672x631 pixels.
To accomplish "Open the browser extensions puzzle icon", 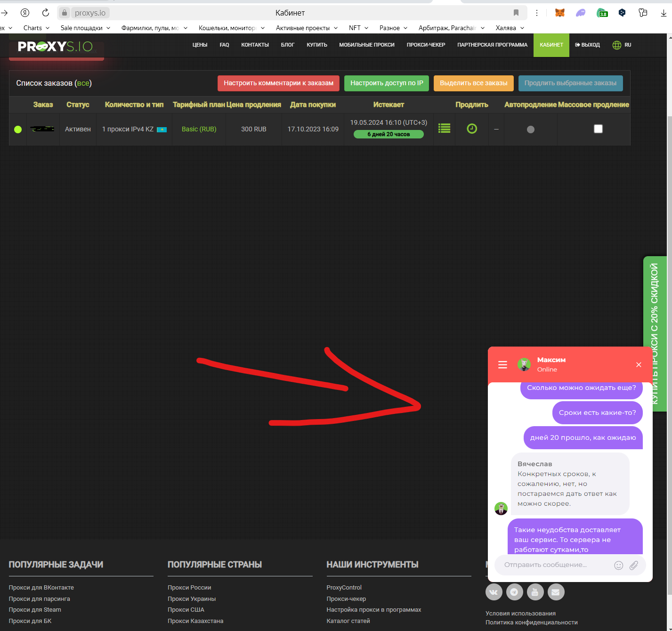I will click(643, 13).
